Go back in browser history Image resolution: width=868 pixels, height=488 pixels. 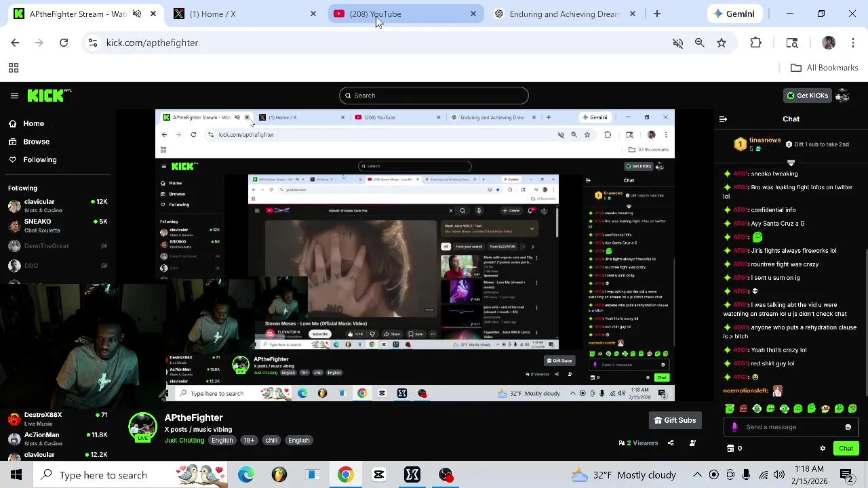tap(15, 43)
